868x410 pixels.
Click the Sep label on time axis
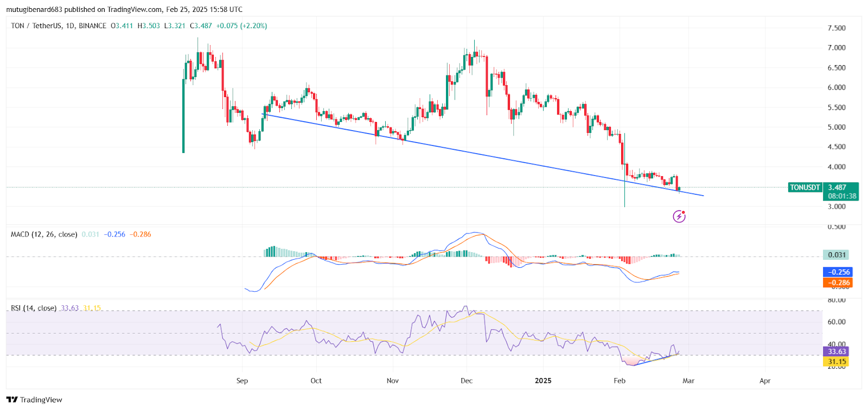242,381
